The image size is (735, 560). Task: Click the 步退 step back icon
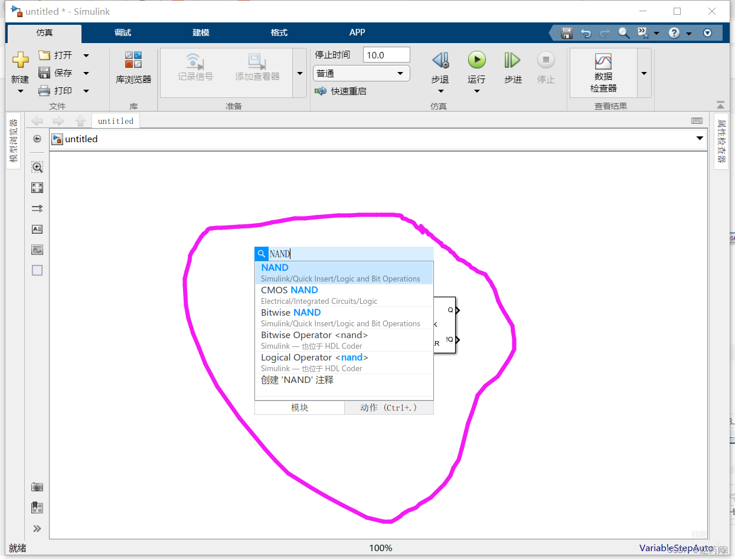tap(440, 60)
